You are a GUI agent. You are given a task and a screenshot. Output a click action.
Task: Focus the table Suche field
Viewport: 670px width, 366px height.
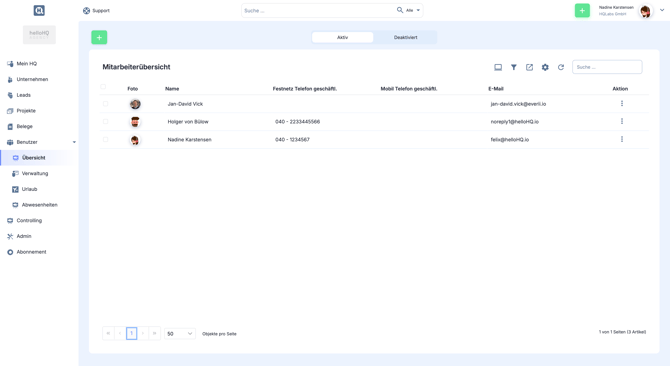pyautogui.click(x=607, y=67)
